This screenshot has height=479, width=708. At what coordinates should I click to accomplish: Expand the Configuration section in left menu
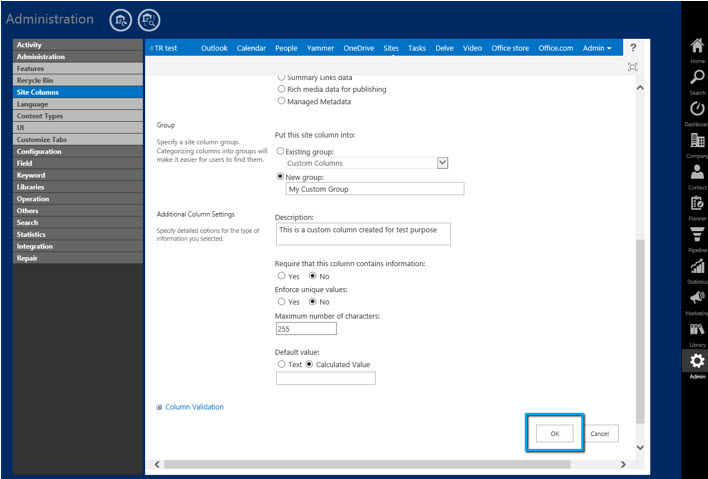click(78, 151)
